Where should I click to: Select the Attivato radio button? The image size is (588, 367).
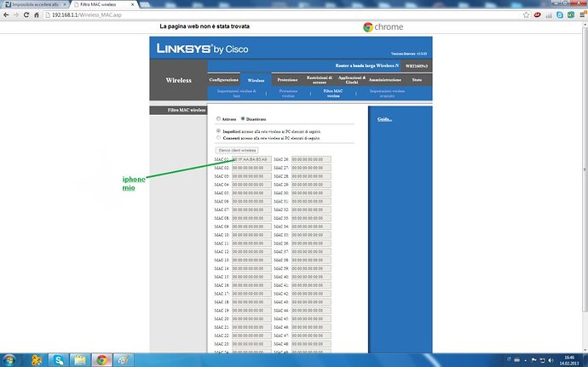pyautogui.click(x=219, y=118)
